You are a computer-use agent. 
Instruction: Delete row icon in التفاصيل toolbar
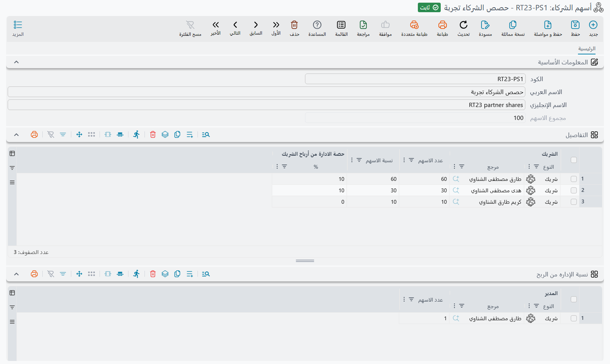tap(153, 134)
